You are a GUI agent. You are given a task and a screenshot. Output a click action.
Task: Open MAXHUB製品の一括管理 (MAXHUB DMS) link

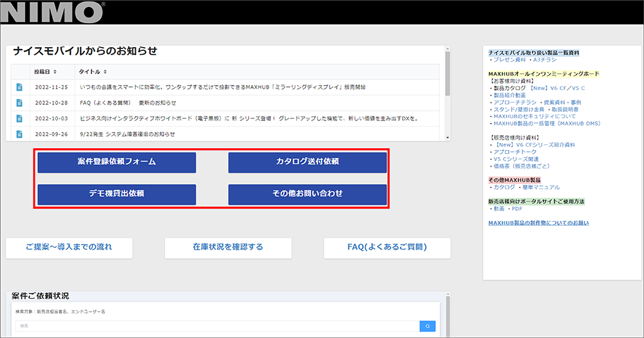tap(547, 123)
